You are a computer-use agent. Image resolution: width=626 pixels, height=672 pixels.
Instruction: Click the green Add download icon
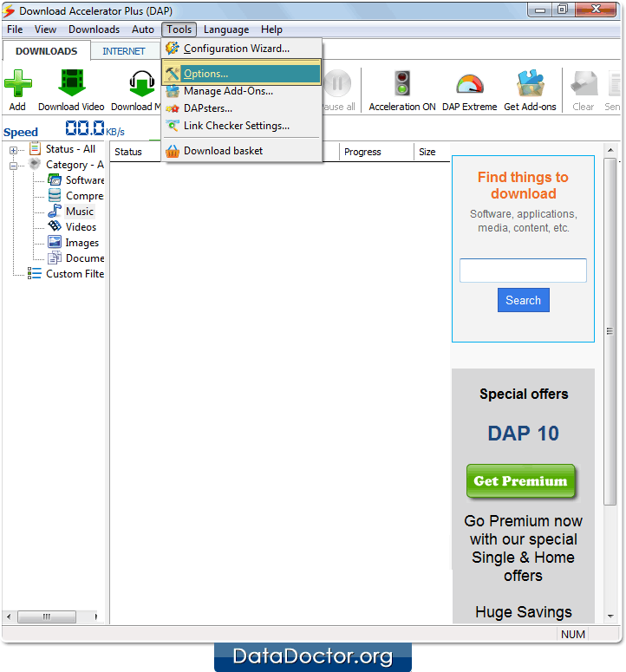(17, 83)
